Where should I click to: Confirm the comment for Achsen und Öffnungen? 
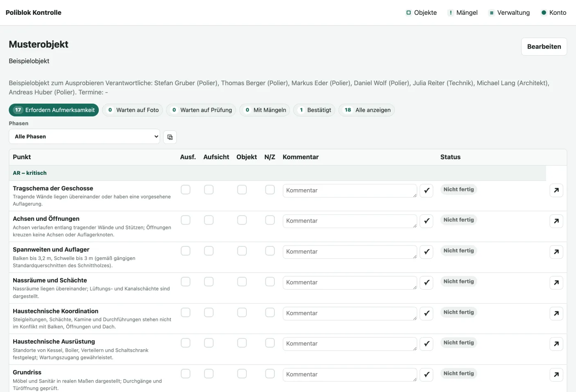click(x=427, y=221)
